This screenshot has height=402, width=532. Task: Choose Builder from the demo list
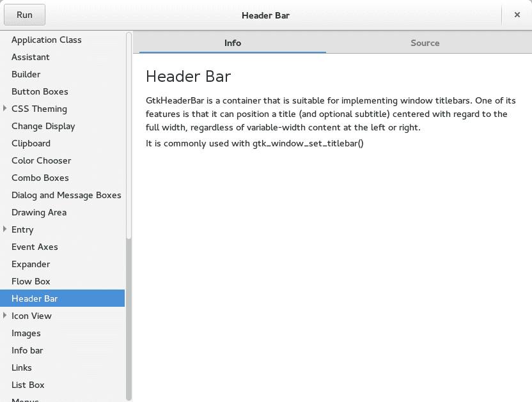pos(26,74)
